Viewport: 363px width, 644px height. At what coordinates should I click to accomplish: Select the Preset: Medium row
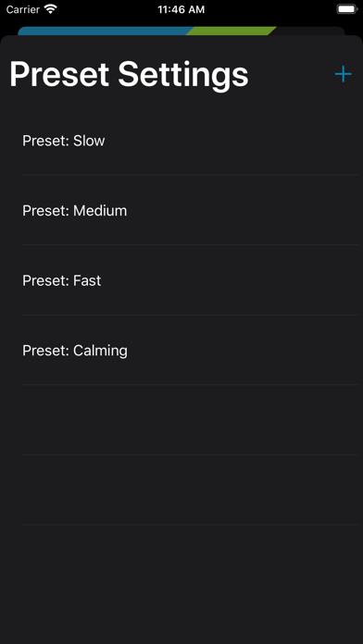[181, 210]
